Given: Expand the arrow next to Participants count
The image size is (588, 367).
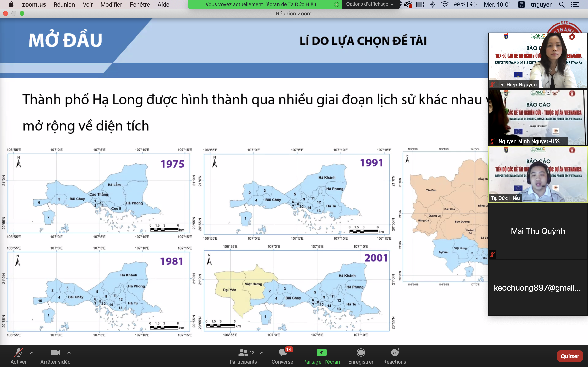Looking at the screenshot, I should click(262, 353).
